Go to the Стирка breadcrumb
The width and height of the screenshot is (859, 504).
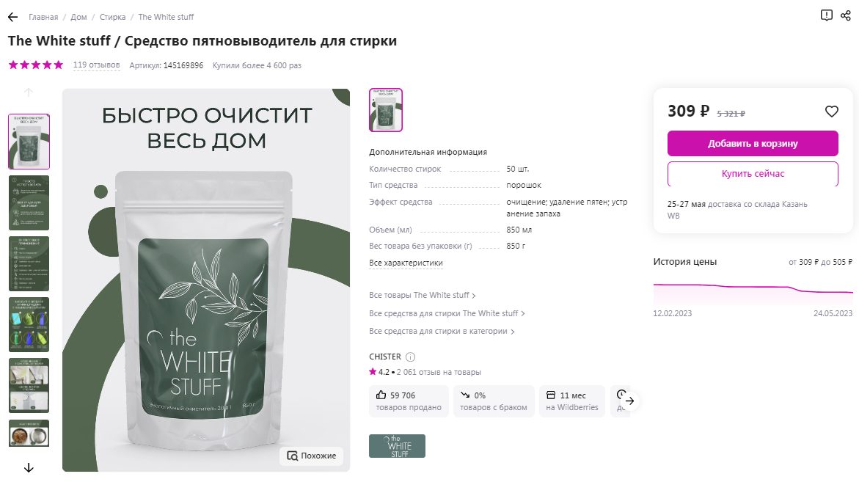(x=112, y=17)
